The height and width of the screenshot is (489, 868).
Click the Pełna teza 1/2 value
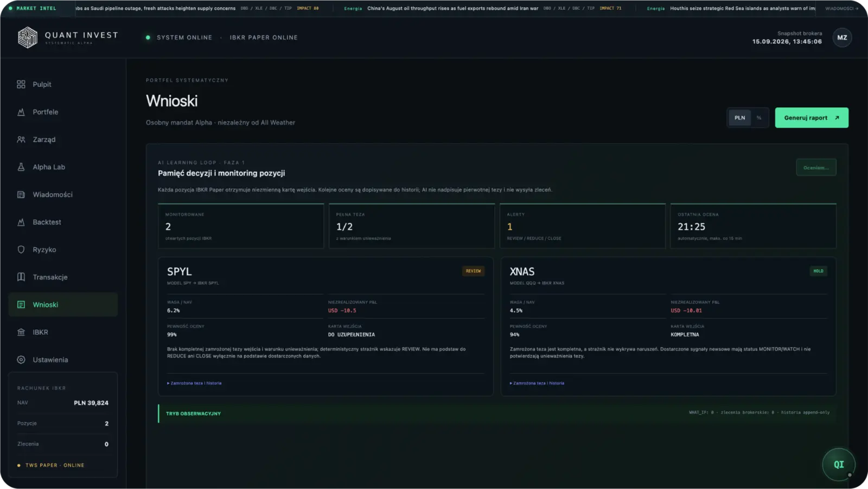tap(344, 227)
